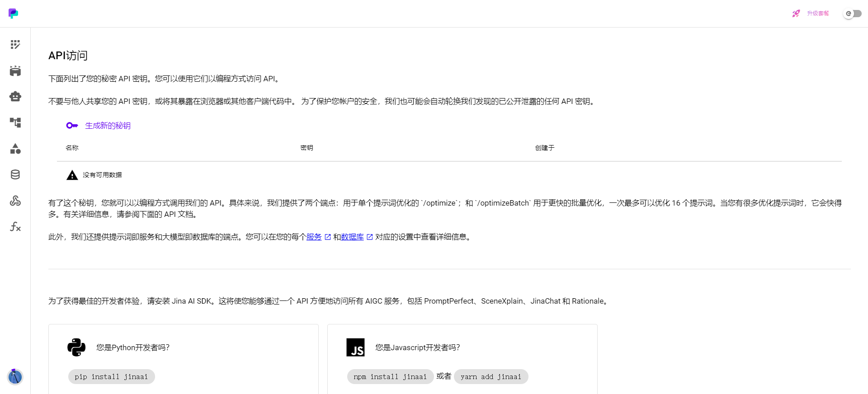Image resolution: width=868 pixels, height=394 pixels.
Task: Click the JS logo icon
Action: coord(355,347)
